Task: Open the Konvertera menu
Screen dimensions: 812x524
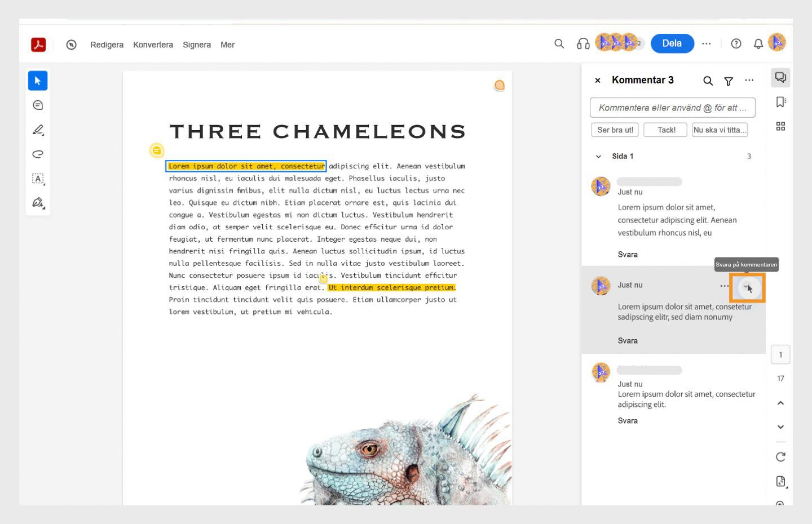Action: click(x=153, y=45)
